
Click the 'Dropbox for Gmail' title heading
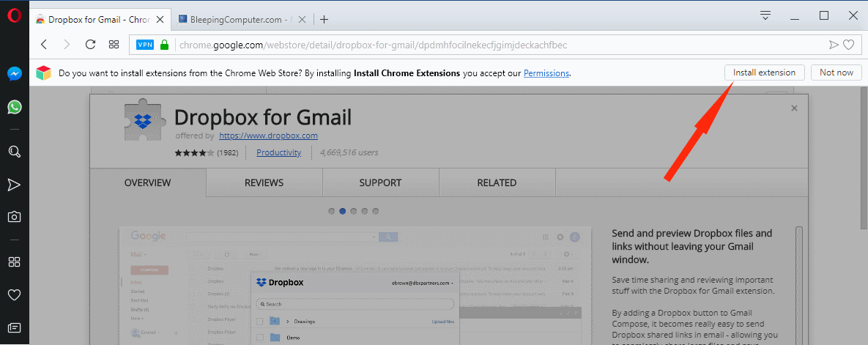pos(263,117)
